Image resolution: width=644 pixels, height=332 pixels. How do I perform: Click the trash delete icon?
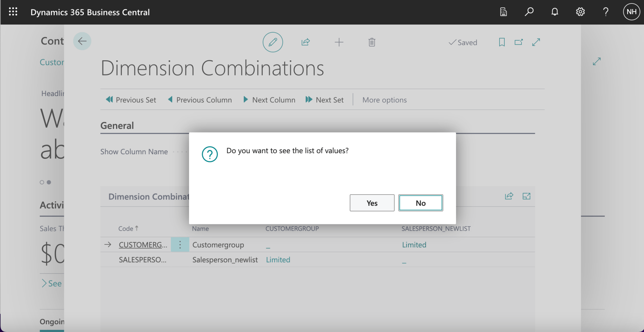click(372, 42)
